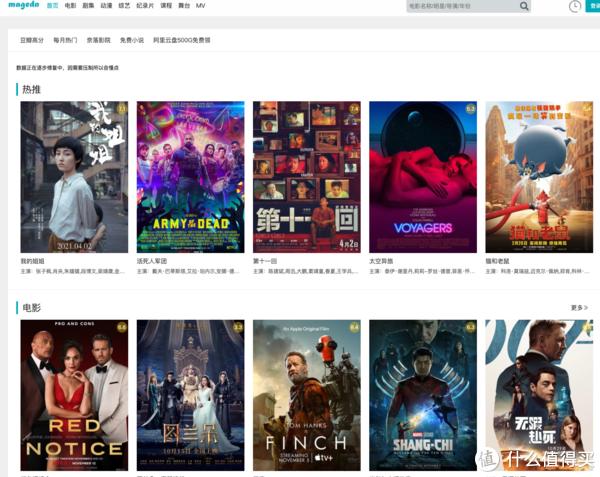
Task: Click the 热推 section heading
Action: coord(31,90)
